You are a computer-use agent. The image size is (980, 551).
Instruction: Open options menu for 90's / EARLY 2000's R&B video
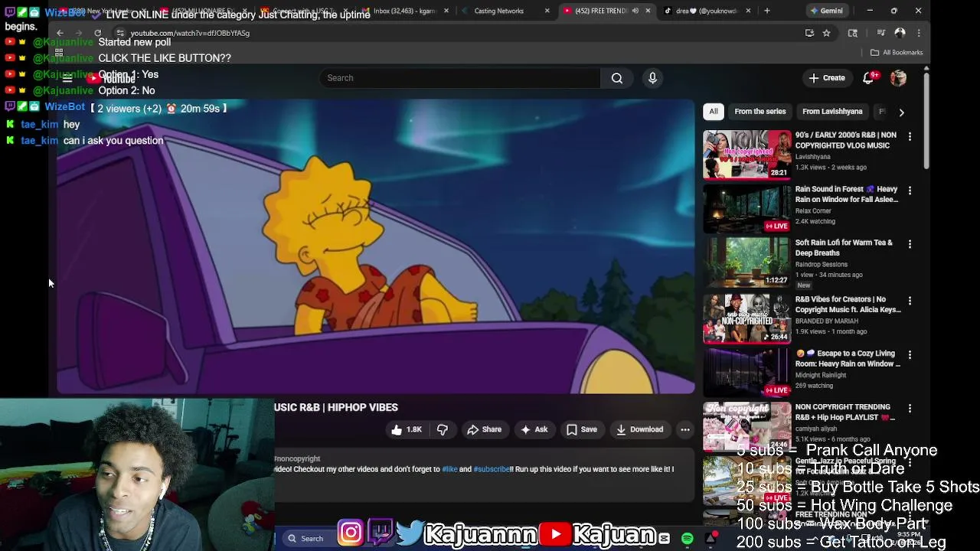(910, 136)
